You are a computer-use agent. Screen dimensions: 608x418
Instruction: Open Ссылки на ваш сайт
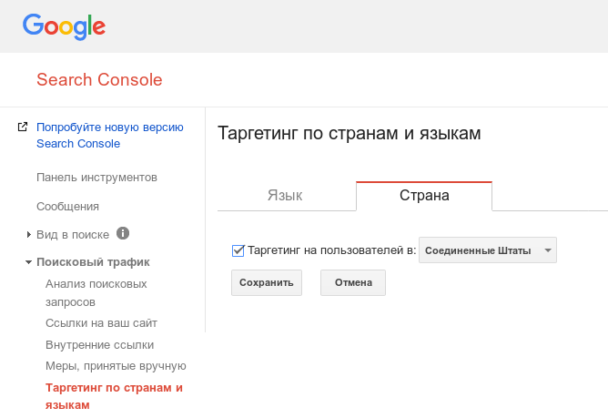coord(101,323)
